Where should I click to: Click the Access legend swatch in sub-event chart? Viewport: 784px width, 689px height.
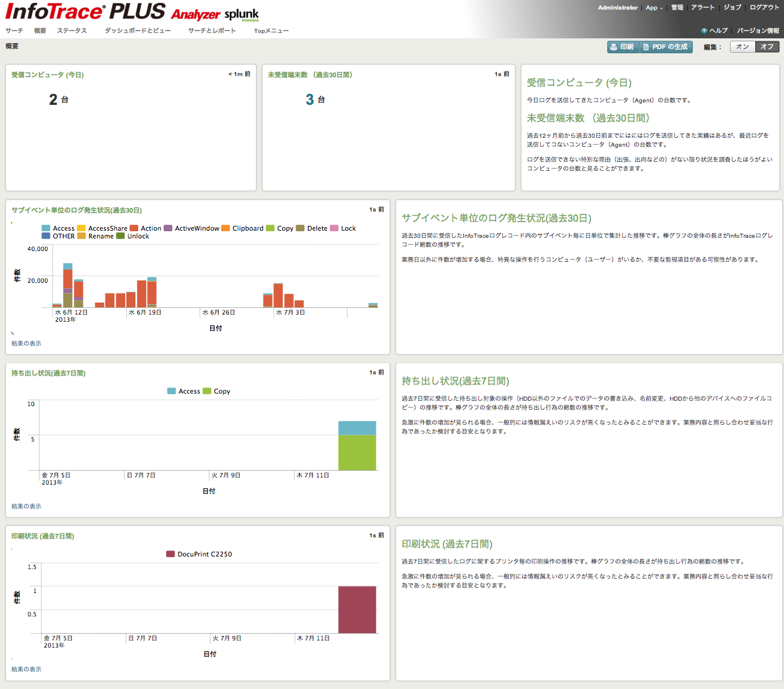coord(46,228)
